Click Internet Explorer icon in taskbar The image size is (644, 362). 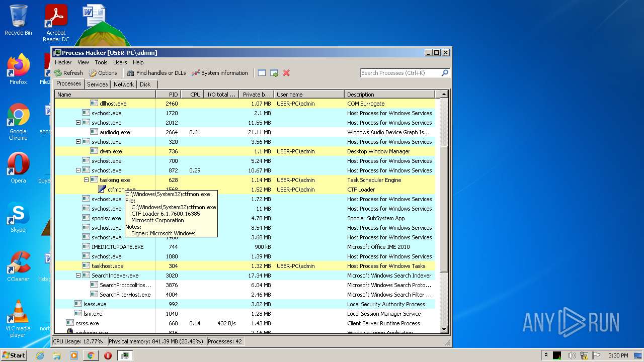40,355
